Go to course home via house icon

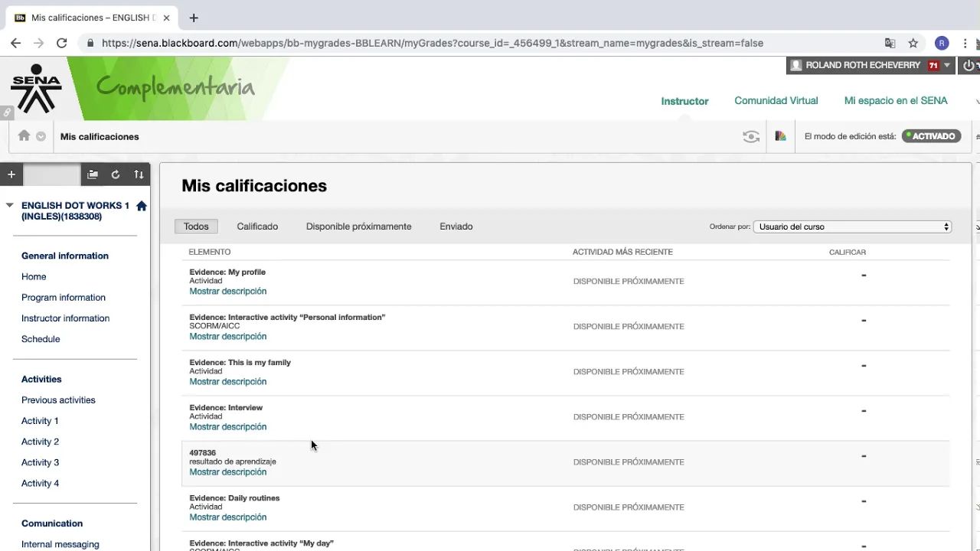click(x=142, y=206)
